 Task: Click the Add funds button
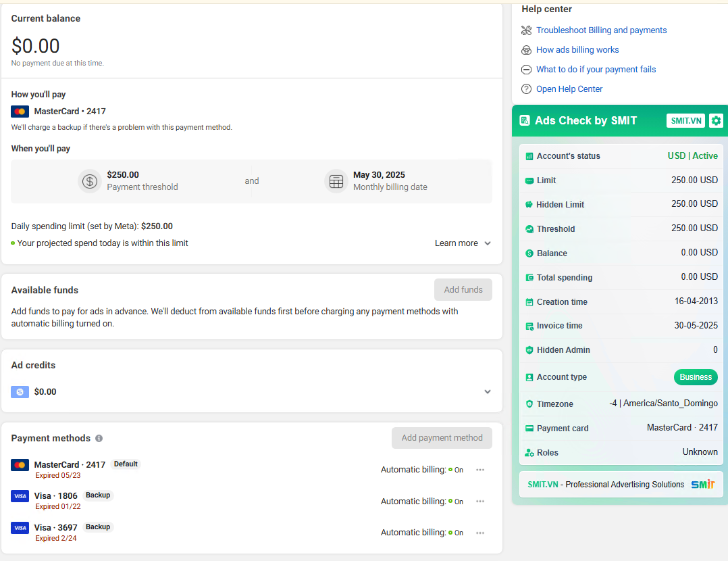pyautogui.click(x=463, y=289)
